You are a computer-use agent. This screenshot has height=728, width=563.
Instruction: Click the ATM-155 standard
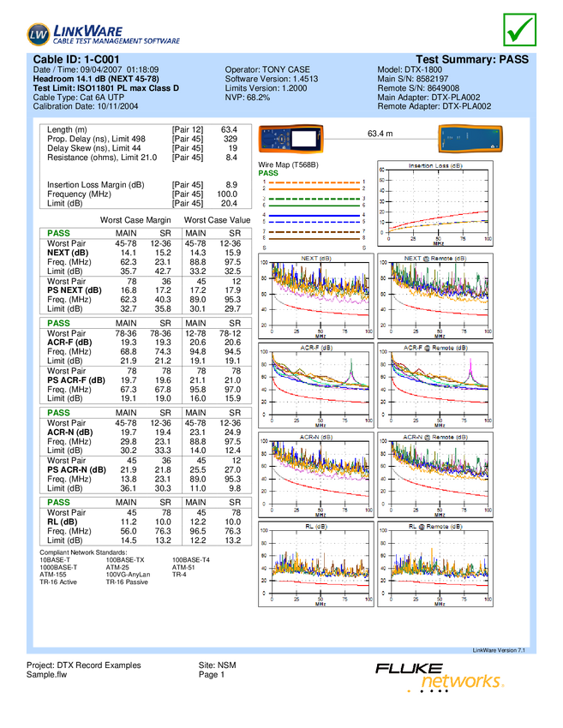click(x=53, y=575)
